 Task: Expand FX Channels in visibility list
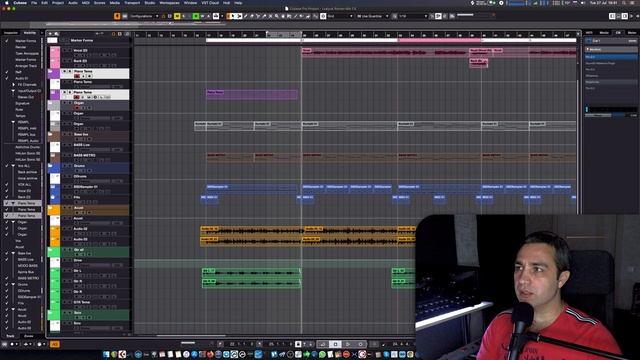[x=13, y=84]
